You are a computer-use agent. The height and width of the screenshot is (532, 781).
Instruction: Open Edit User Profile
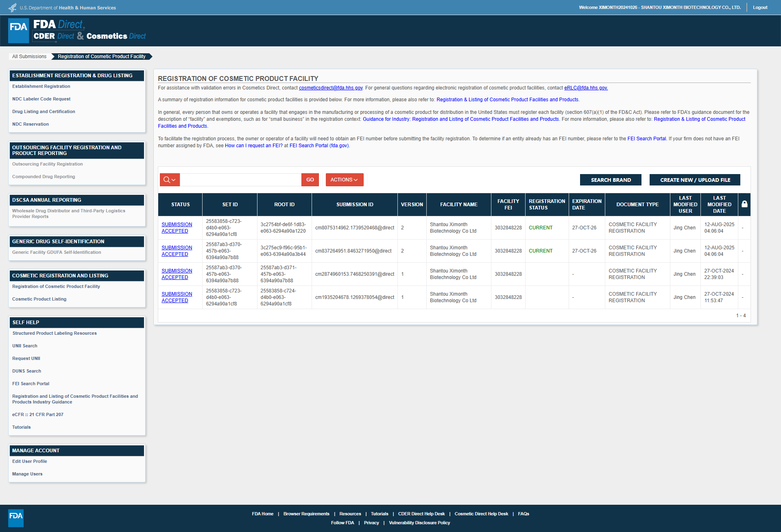click(x=30, y=461)
